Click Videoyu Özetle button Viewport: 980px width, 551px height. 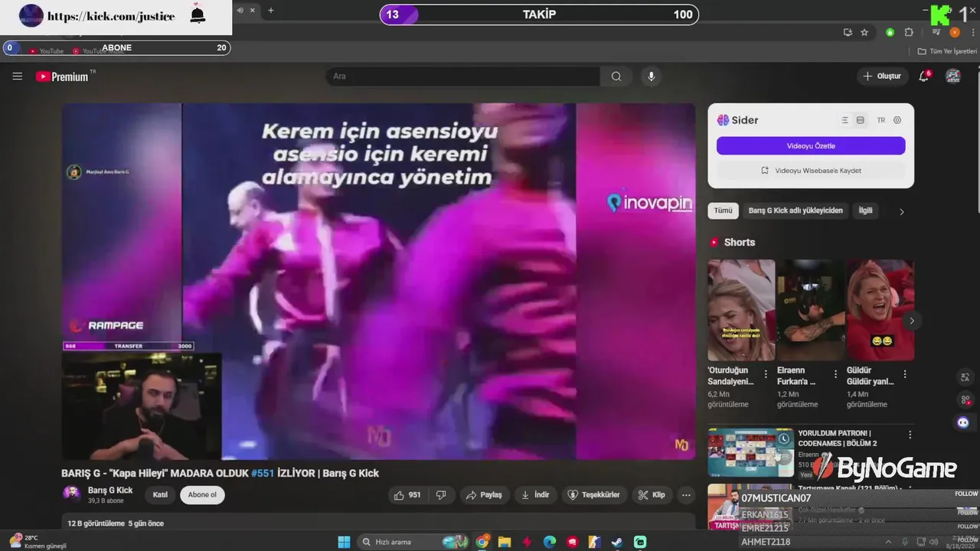tap(811, 145)
